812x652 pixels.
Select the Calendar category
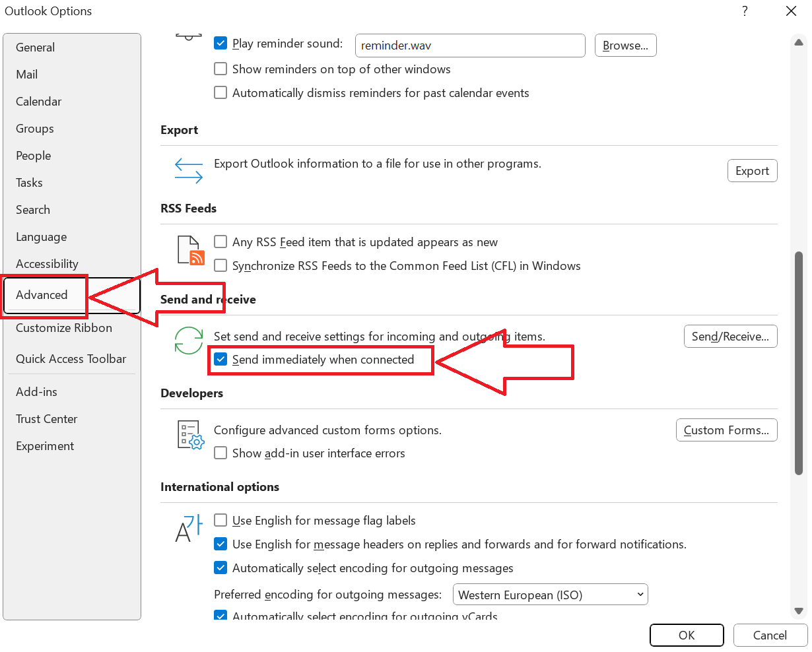[72, 102]
